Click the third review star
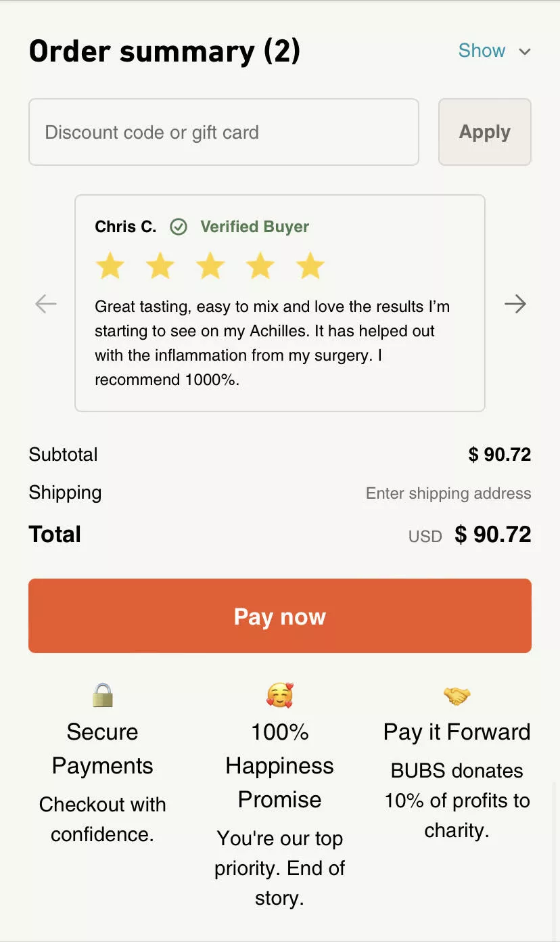560x942 pixels. [210, 266]
